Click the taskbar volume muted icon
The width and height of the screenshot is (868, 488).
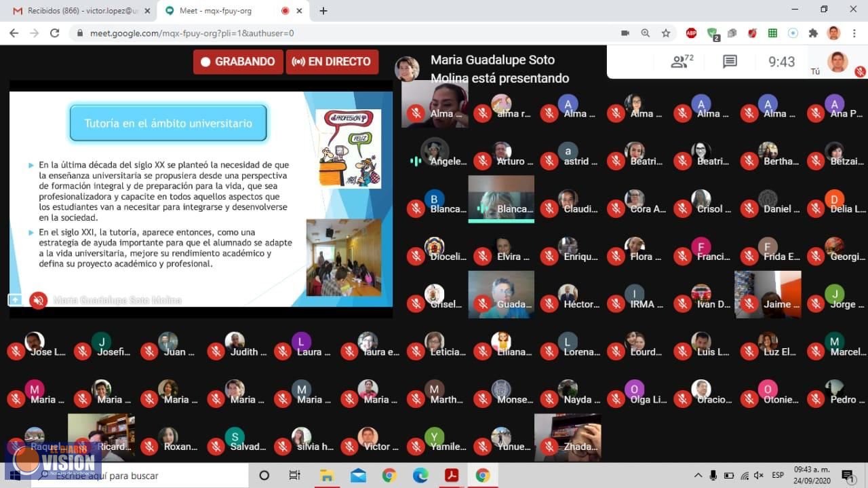coord(759,475)
